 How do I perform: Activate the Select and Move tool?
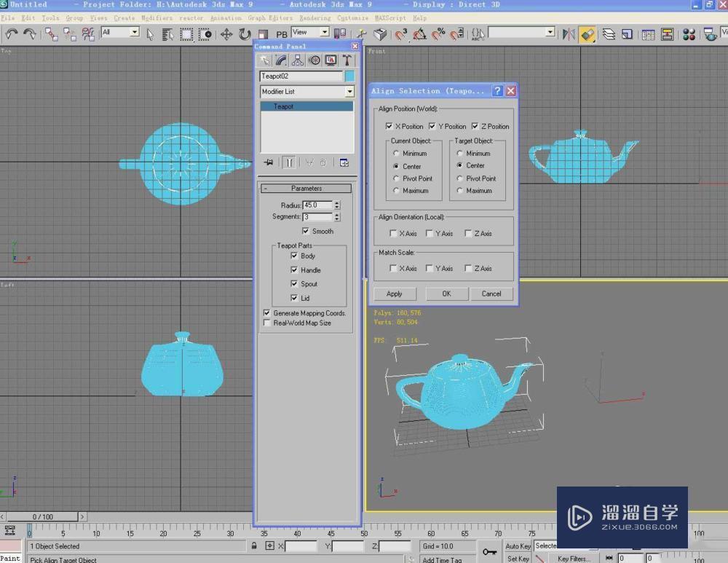click(226, 34)
